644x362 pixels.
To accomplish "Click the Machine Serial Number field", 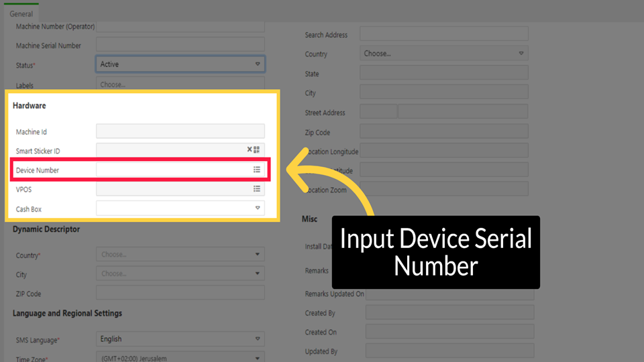I will tap(180, 46).
